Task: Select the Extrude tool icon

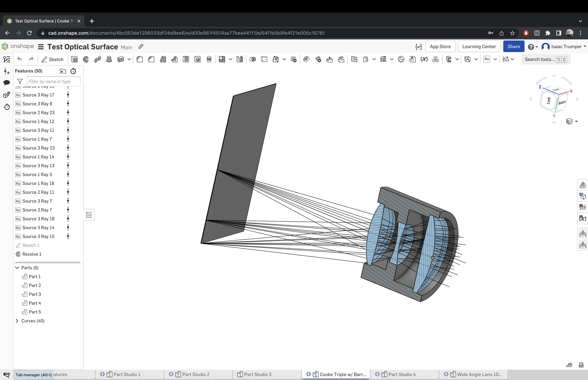Action: (x=74, y=59)
